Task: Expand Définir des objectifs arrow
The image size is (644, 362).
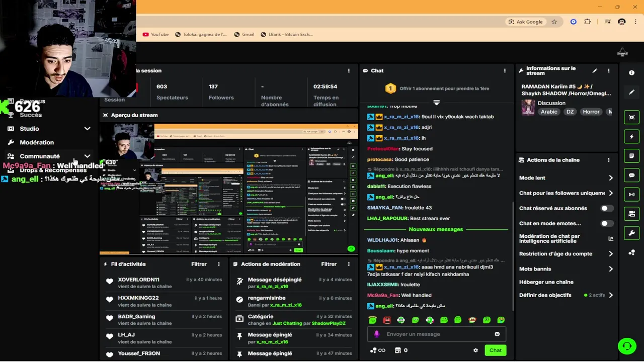Action: tap(611, 295)
